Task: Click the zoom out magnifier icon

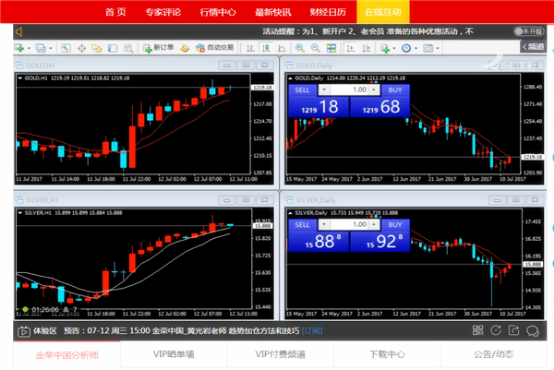Action: click(x=315, y=48)
